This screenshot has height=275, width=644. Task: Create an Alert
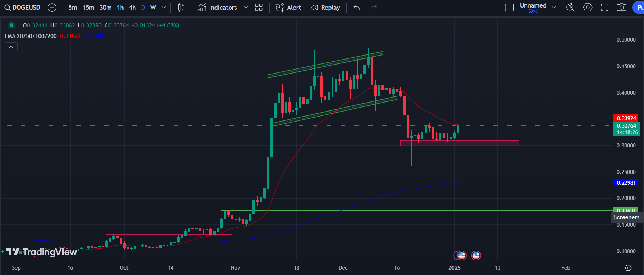point(288,8)
